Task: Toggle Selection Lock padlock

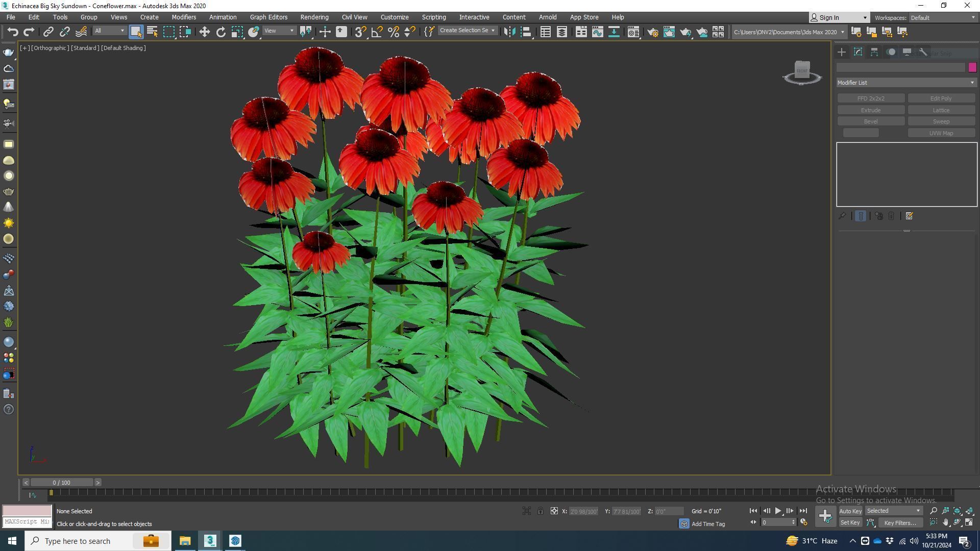Action: tap(540, 511)
